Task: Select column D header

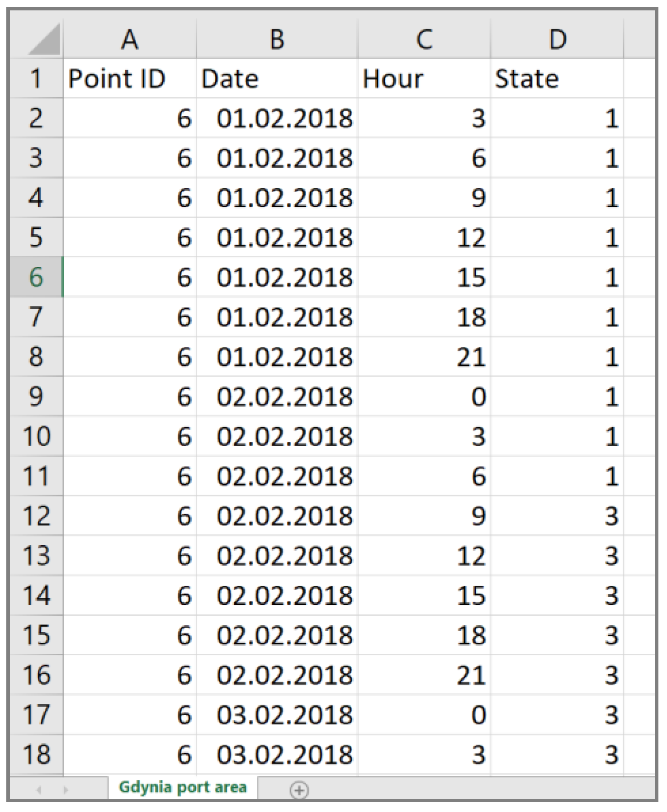Action: [557, 39]
